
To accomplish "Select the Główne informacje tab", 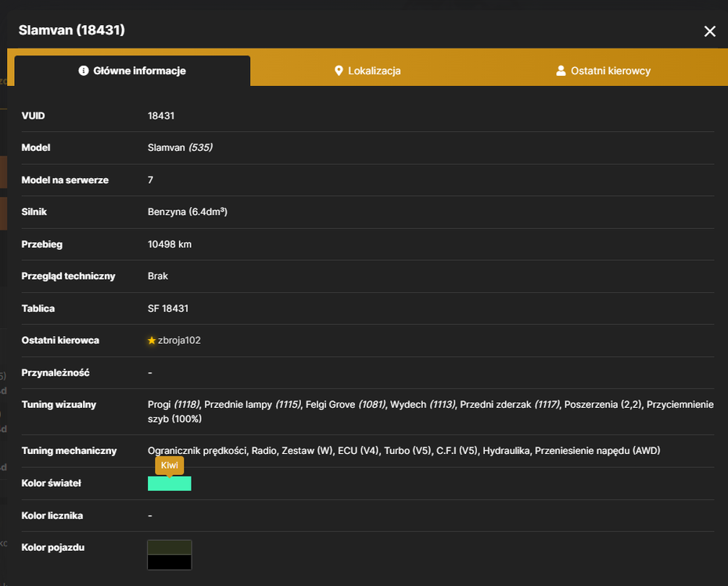I will [132, 70].
